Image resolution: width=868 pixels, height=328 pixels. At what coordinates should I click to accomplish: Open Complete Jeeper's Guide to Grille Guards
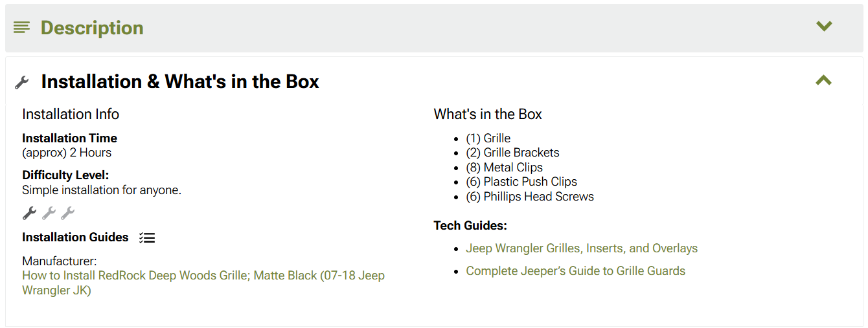coord(575,271)
